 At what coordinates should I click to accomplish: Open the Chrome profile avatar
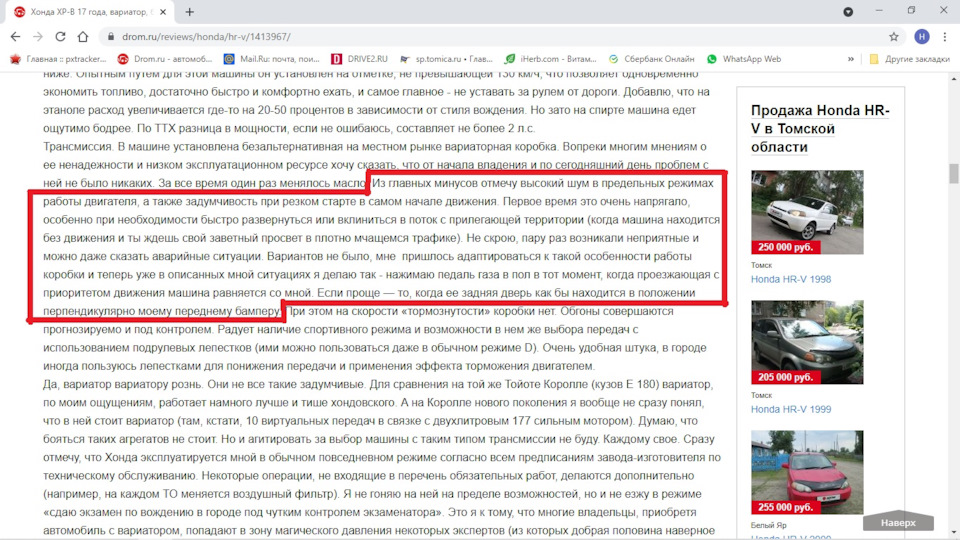click(920, 36)
